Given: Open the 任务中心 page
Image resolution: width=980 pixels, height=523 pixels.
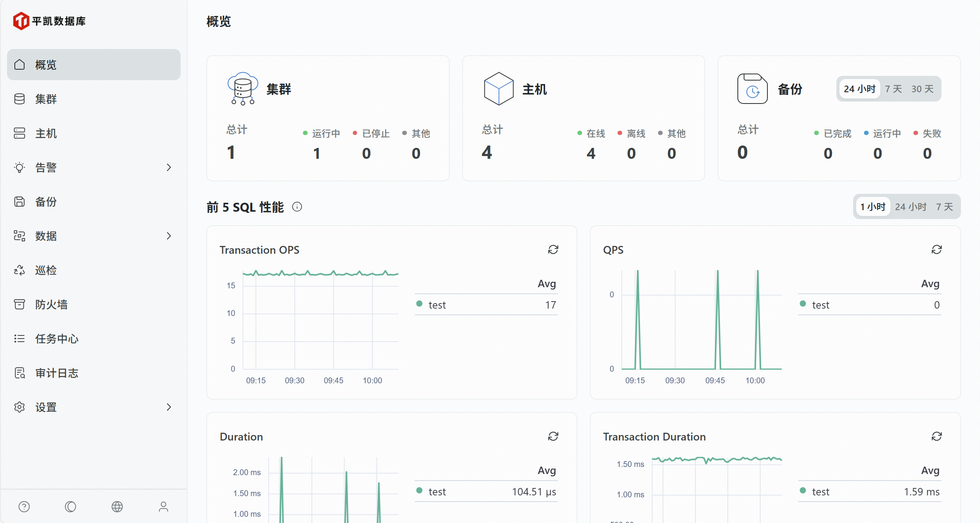Looking at the screenshot, I should click(x=56, y=339).
